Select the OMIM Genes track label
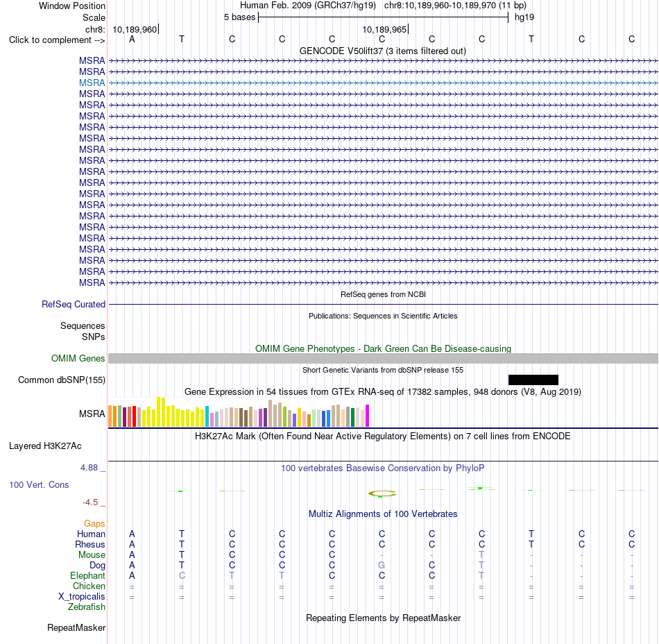 (78, 359)
